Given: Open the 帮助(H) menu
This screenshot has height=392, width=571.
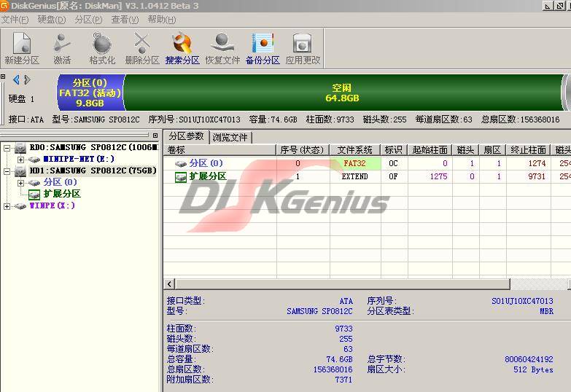Looking at the screenshot, I should [x=162, y=20].
